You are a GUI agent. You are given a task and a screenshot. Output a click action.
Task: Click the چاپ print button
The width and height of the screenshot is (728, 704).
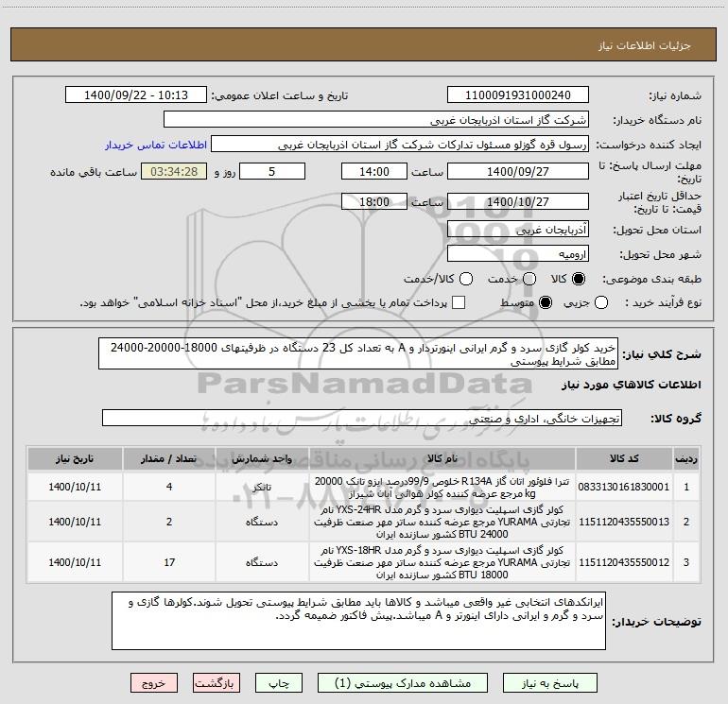coord(279,683)
